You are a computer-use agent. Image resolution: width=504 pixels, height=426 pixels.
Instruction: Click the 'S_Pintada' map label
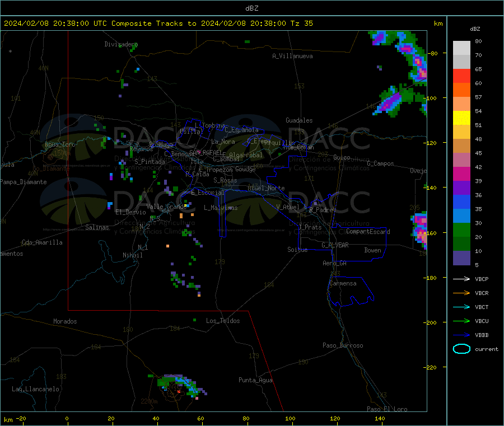[150, 162]
